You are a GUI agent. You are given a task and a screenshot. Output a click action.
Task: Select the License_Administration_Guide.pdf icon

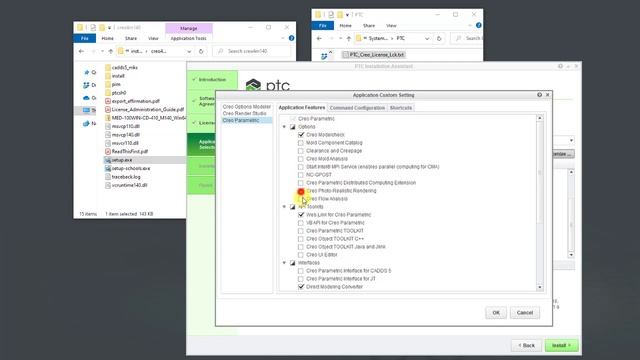[x=108, y=109]
